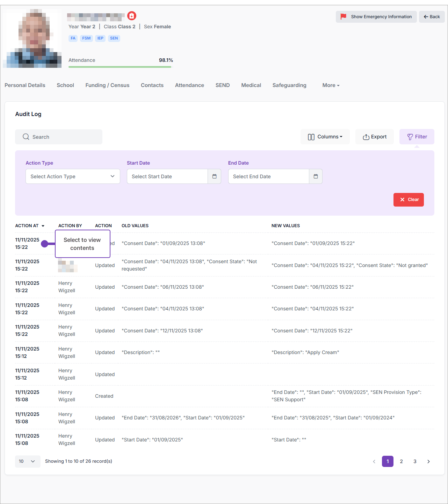The width and height of the screenshot is (448, 504).
Task: Toggle the Filter panel
Action: pos(417,137)
